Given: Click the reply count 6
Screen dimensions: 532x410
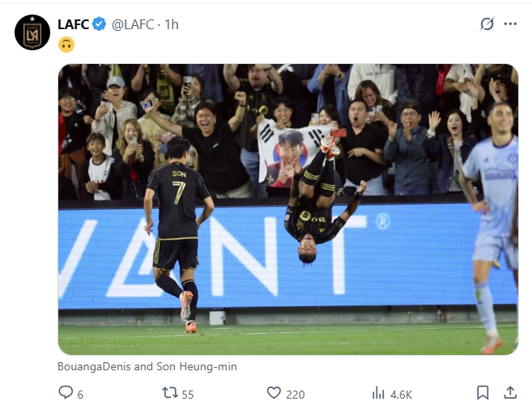Looking at the screenshot, I should (x=80, y=395).
